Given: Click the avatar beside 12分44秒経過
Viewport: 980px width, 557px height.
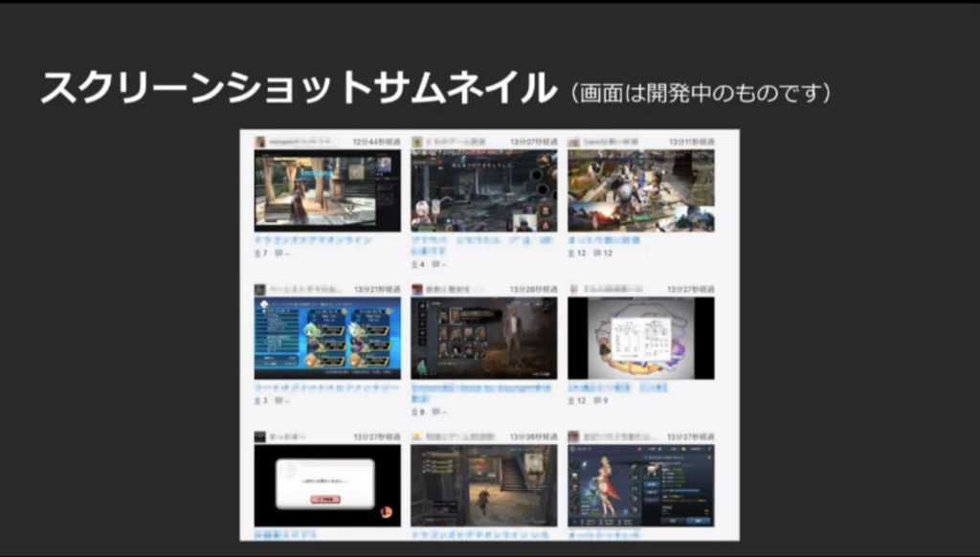Looking at the screenshot, I should 260,142.
